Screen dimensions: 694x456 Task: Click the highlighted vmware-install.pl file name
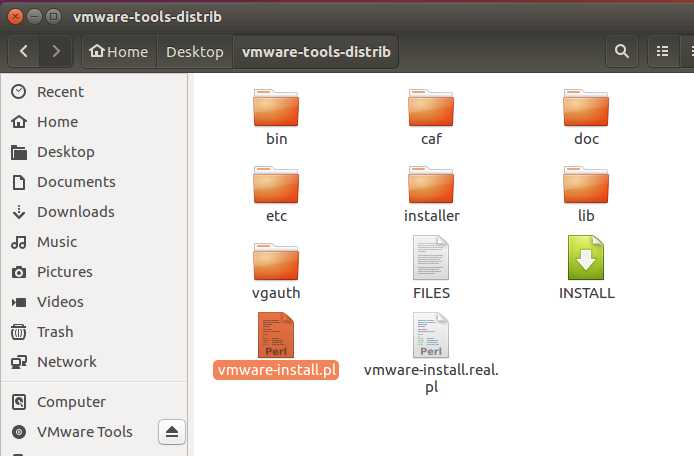pyautogui.click(x=276, y=370)
